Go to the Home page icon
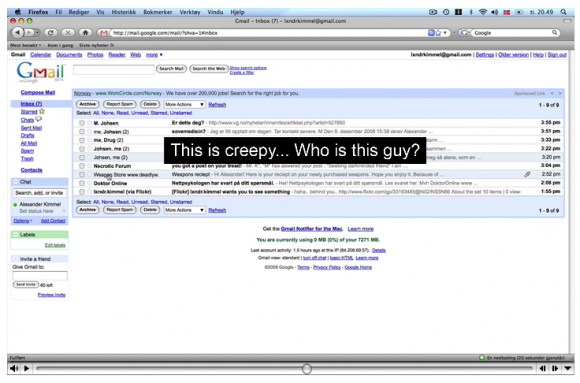 click(85, 33)
